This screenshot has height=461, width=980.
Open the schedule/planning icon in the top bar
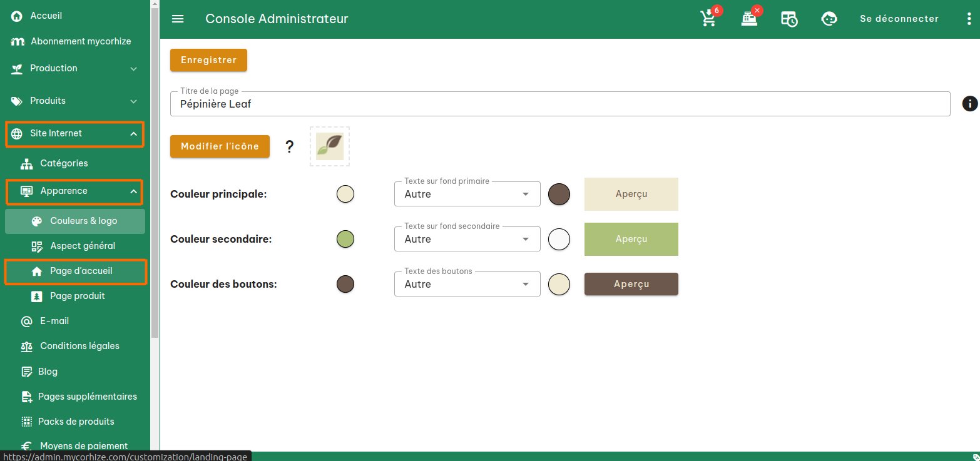(789, 19)
